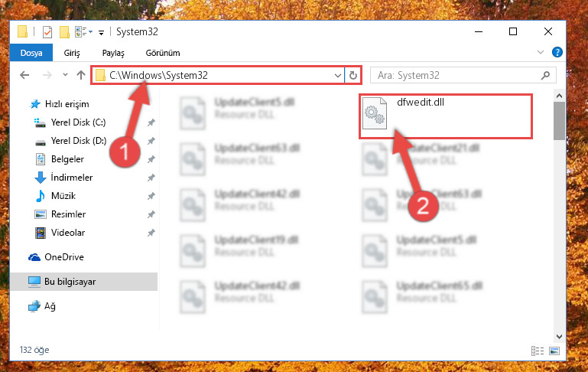Open the address bar history dropdown arrow
588x372 pixels.
point(337,76)
